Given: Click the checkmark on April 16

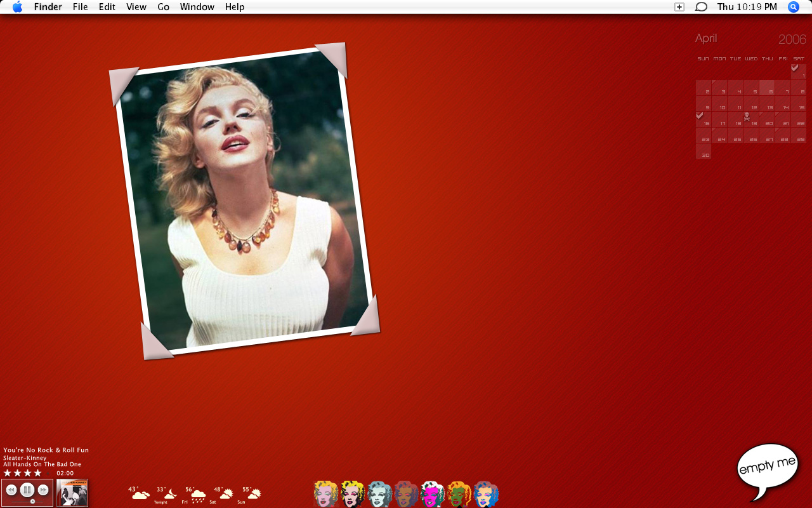Looking at the screenshot, I should tap(700, 115).
